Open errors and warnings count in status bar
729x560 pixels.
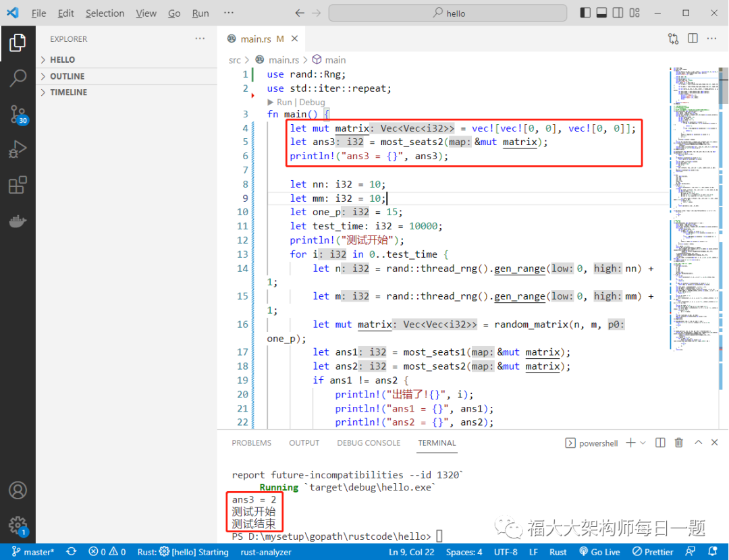point(107,552)
